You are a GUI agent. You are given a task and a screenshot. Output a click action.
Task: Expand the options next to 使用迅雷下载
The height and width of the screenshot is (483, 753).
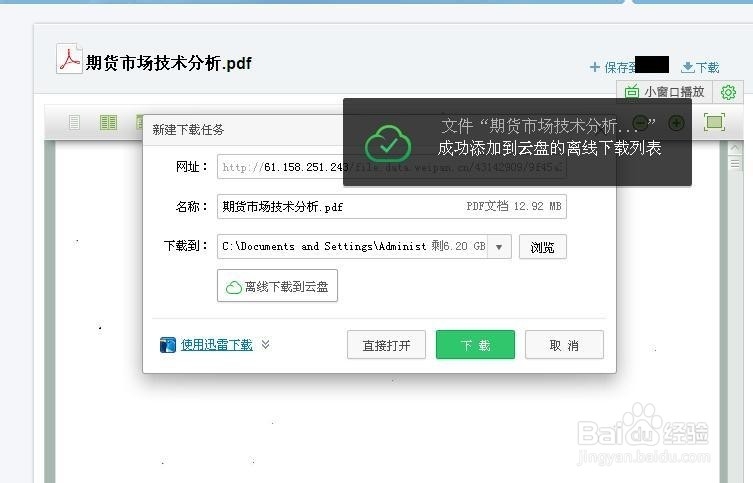pos(266,344)
